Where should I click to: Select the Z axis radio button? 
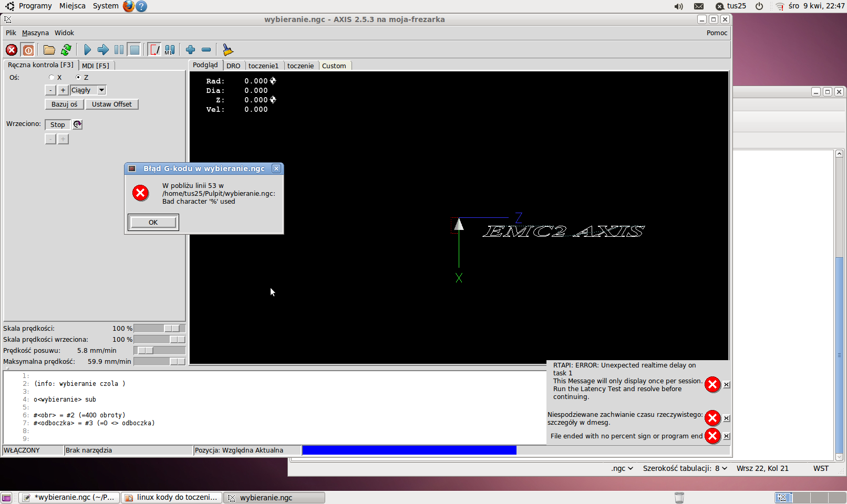pos(78,77)
